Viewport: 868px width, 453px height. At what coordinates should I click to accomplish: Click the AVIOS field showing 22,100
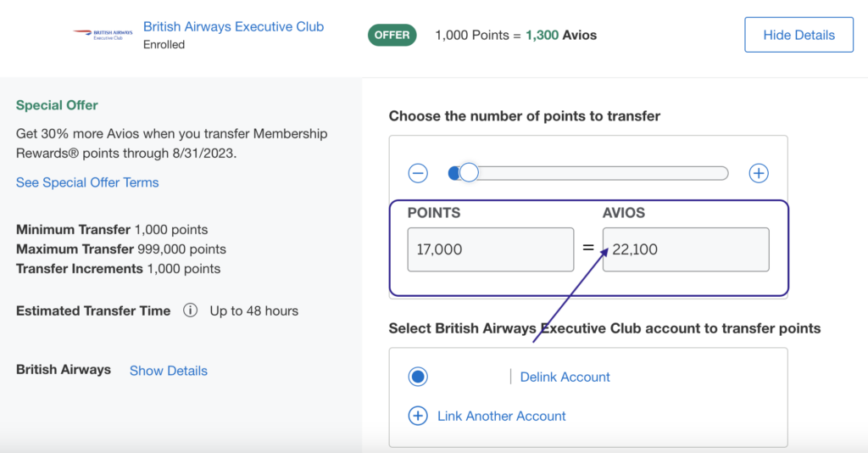pos(686,249)
